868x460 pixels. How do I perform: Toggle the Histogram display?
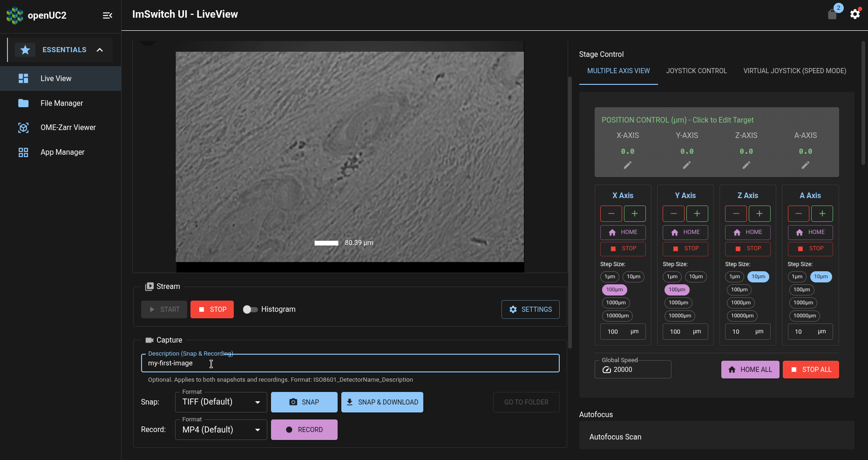point(251,309)
